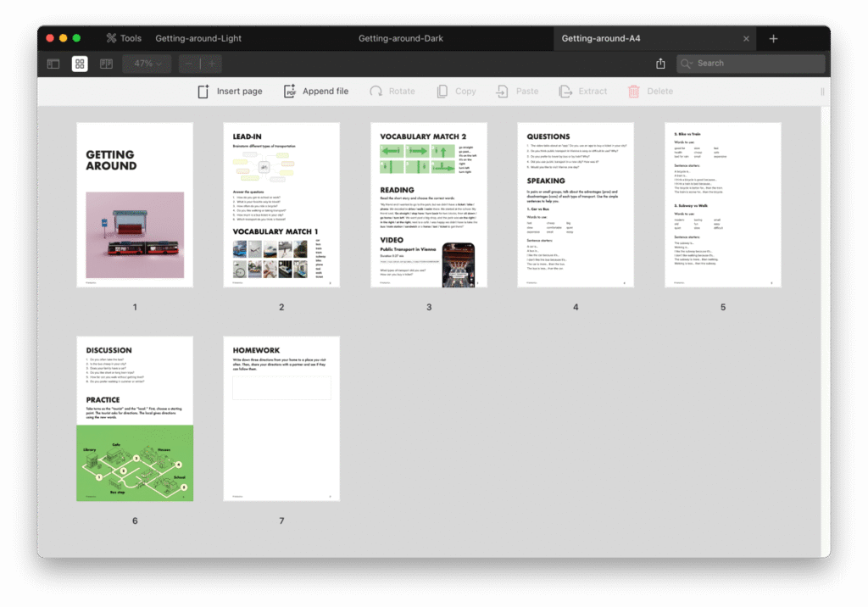Click in the Search field
Image resolution: width=868 pixels, height=607 pixels.
[x=754, y=64]
